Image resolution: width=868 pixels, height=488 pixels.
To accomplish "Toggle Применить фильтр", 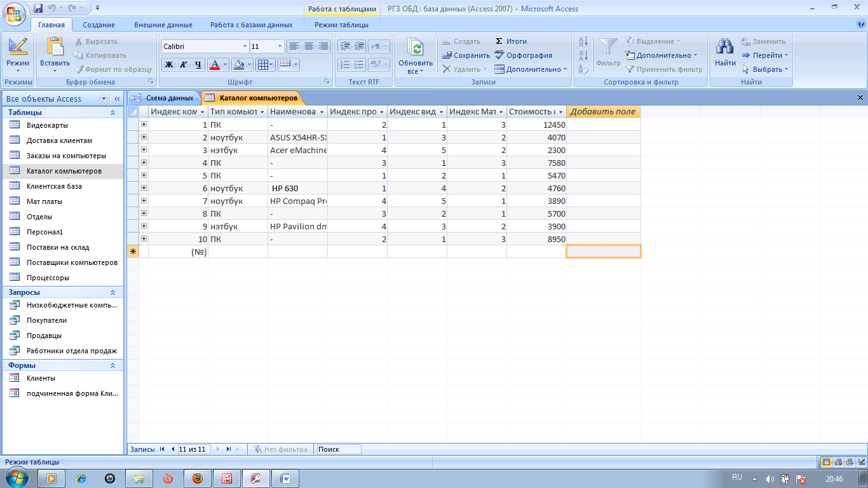I will (664, 69).
